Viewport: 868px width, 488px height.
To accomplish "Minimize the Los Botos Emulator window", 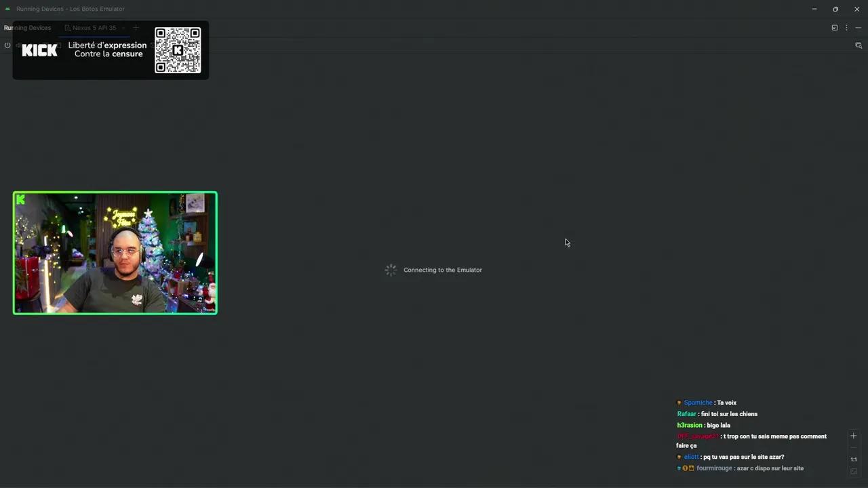I will (x=814, y=9).
